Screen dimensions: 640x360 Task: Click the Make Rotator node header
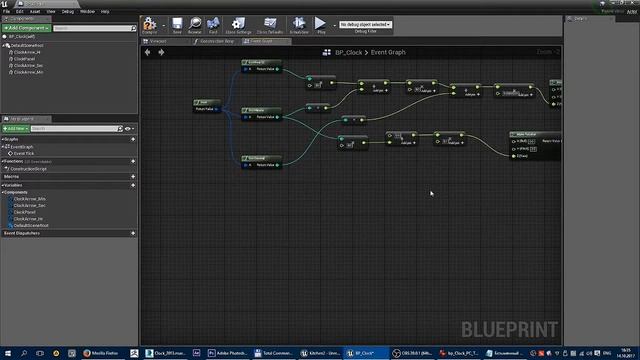coord(535,134)
